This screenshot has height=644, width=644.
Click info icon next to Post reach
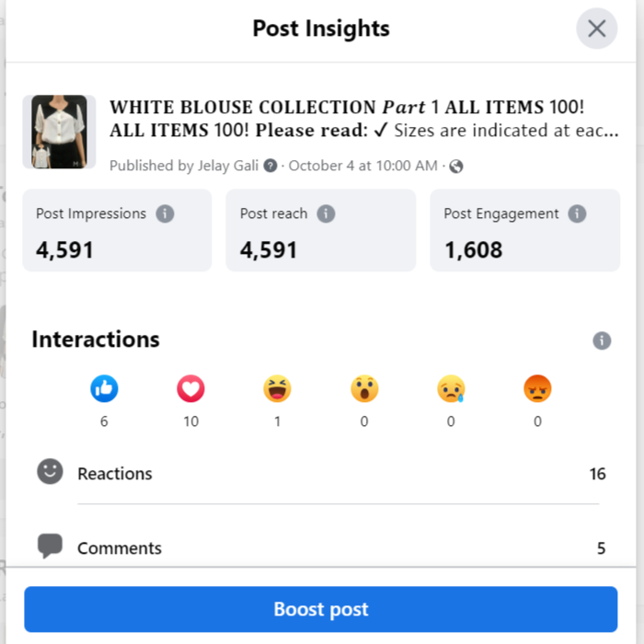326,213
